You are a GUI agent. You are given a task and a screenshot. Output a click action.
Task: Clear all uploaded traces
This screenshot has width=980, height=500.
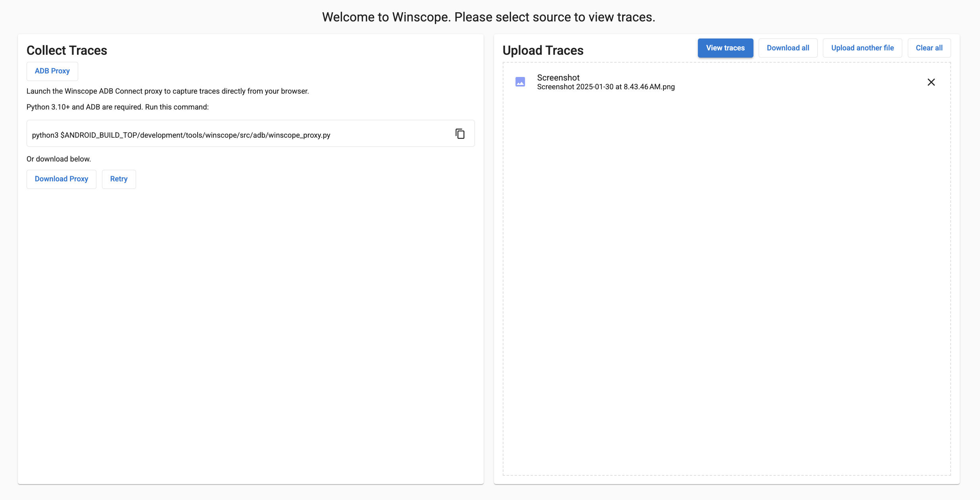pyautogui.click(x=929, y=48)
